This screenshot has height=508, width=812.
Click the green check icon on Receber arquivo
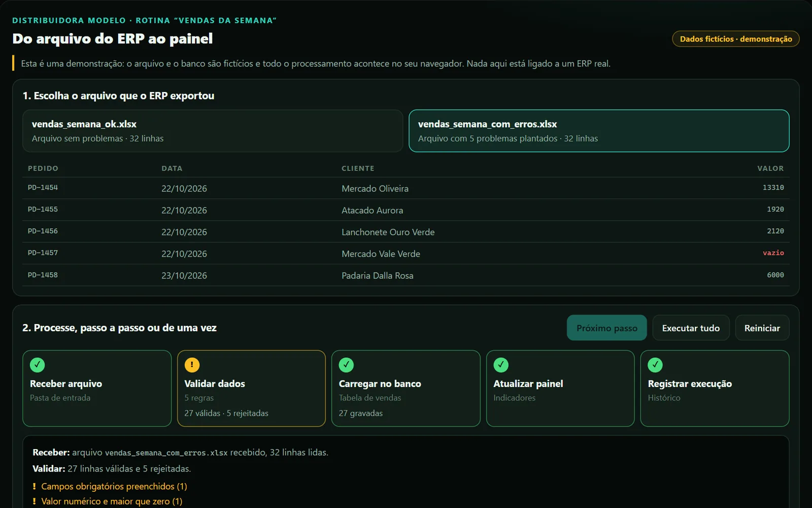(38, 365)
